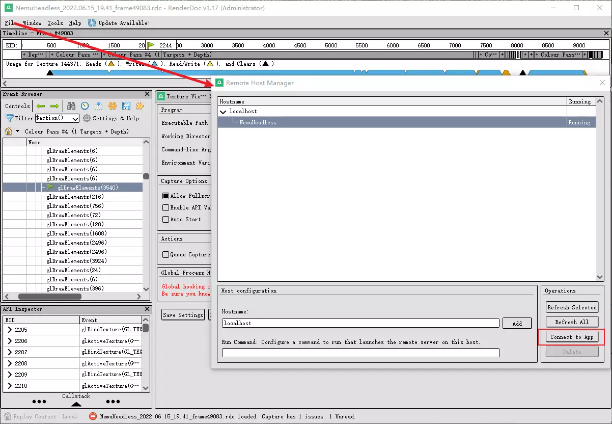Click the Hostname input field
The height and width of the screenshot is (424, 612).
point(361,323)
